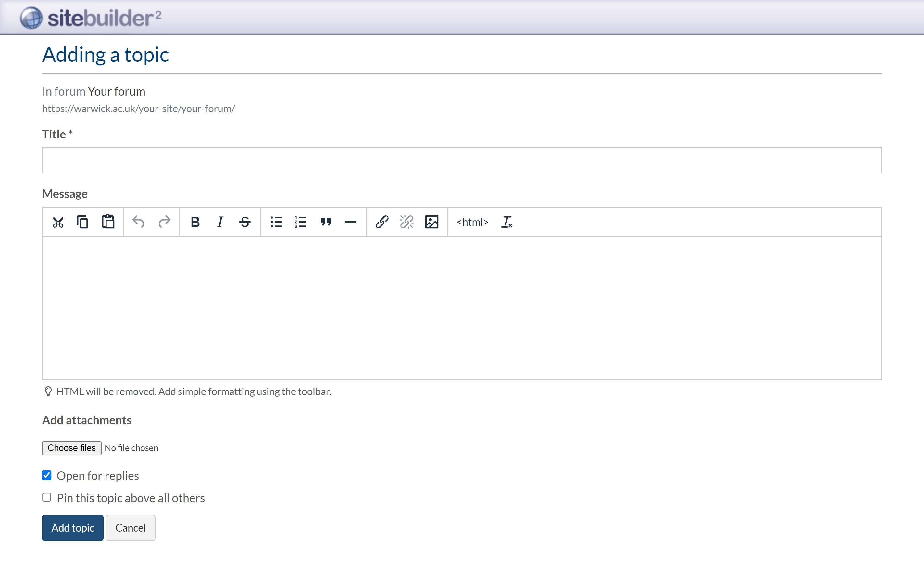Screen dimensions: 924x564
Task: Toggle italic formatting
Action: [220, 222]
